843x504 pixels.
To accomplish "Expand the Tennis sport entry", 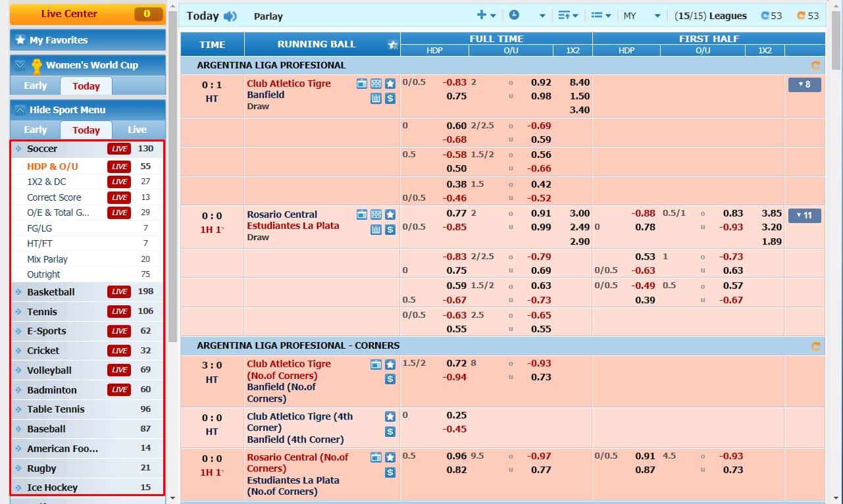I will [x=87, y=312].
